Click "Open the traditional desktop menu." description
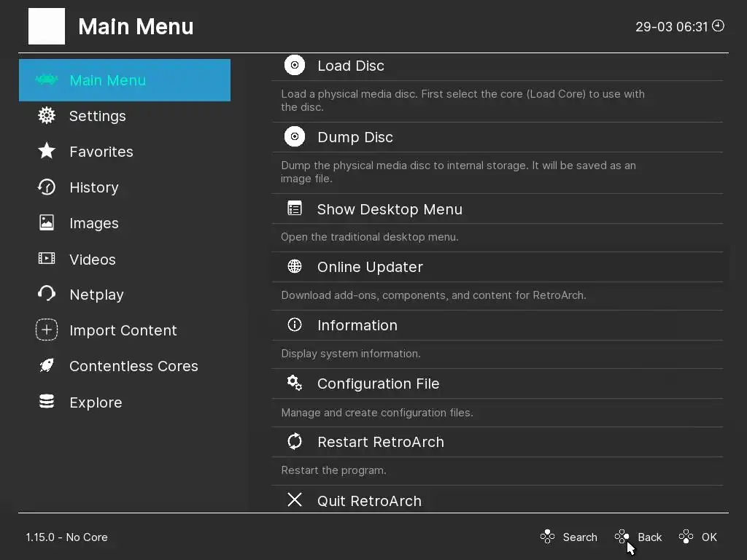The image size is (747, 560). click(x=370, y=237)
